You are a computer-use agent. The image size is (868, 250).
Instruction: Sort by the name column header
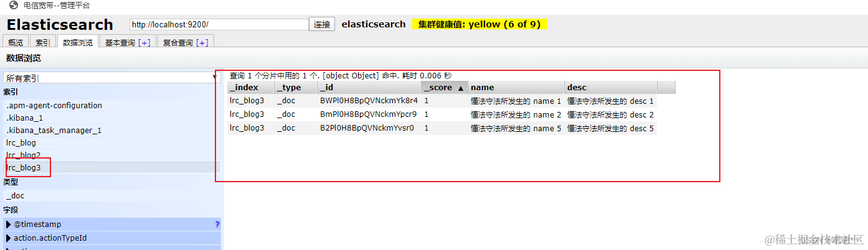point(517,88)
